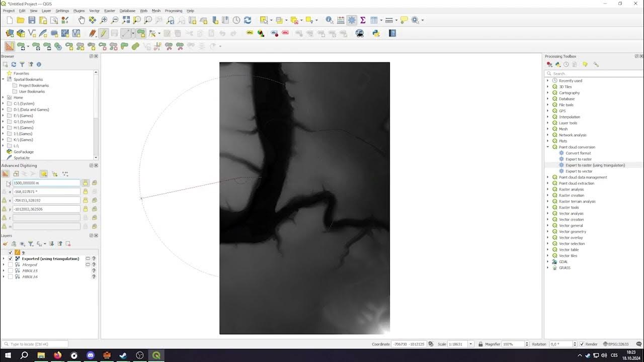The width and height of the screenshot is (644, 362).
Task: Open the Processing menu
Action: [x=174, y=11]
